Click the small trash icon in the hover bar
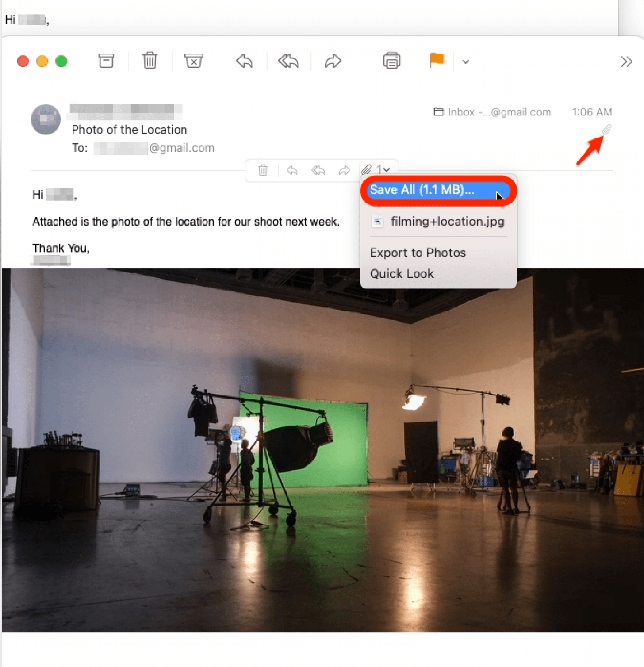Screen dimensions: 644x667 tap(263, 170)
